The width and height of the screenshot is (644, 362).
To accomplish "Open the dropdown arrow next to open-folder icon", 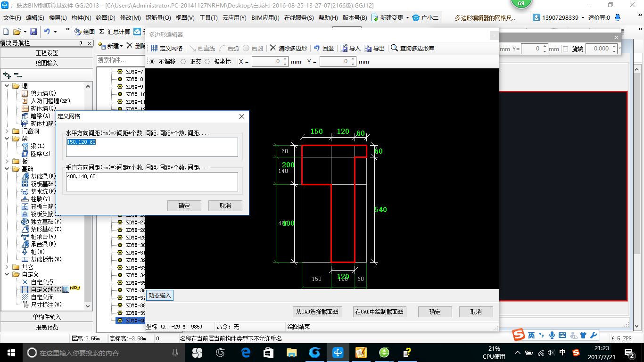I will pos(25,32).
